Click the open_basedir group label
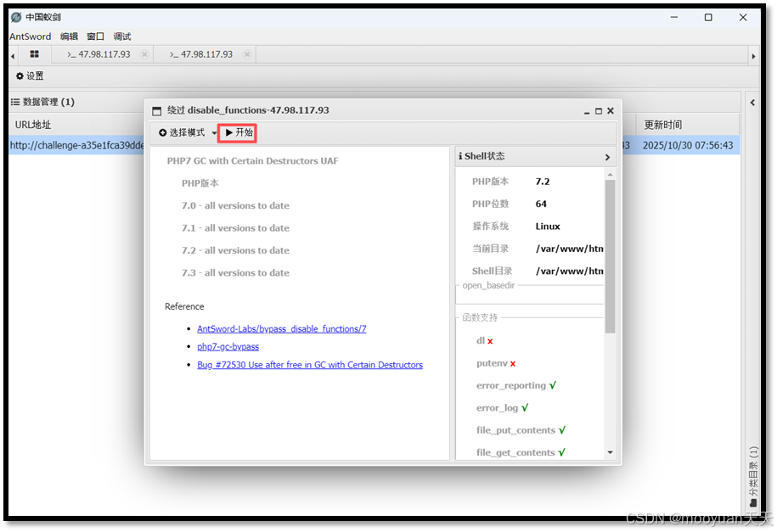This screenshot has width=777, height=532. click(x=488, y=286)
